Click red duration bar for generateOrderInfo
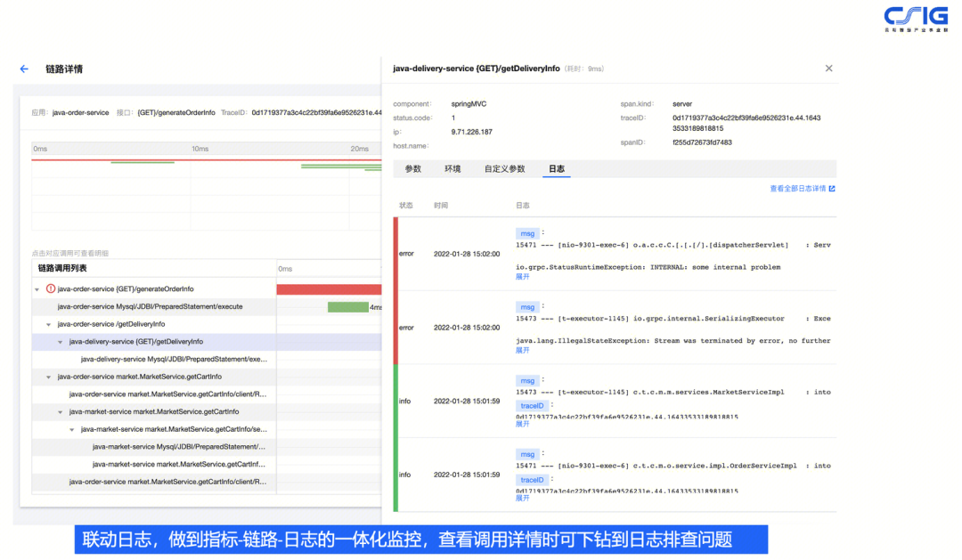Image resolution: width=962 pixels, height=560 pixels. [x=329, y=289]
